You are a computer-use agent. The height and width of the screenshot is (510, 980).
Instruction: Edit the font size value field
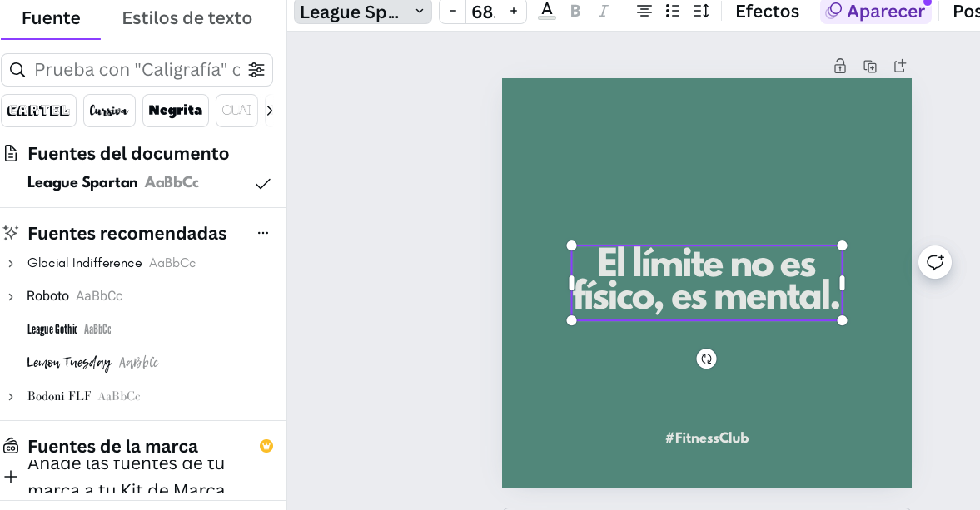click(x=483, y=12)
